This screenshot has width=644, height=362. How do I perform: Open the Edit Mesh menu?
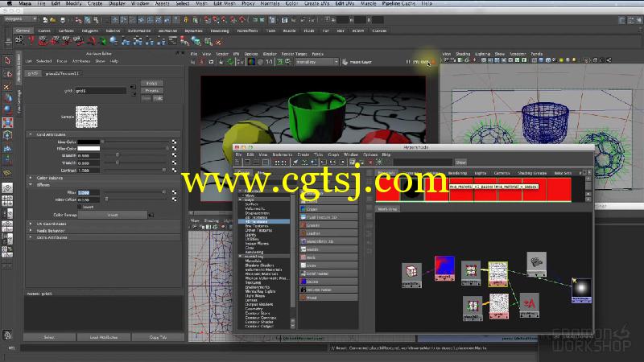[224, 3]
